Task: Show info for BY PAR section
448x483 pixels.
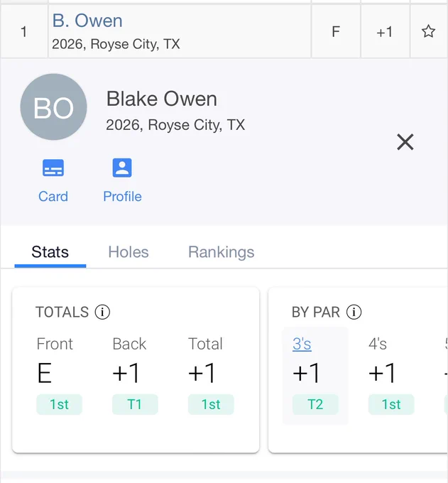Action: [x=354, y=312]
